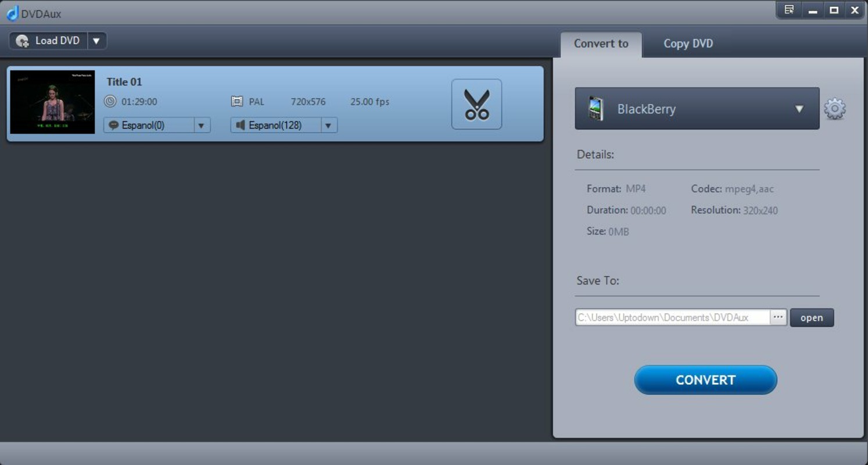This screenshot has width=868, height=465.
Task: Click the Size 0MB detail
Action: pos(608,231)
